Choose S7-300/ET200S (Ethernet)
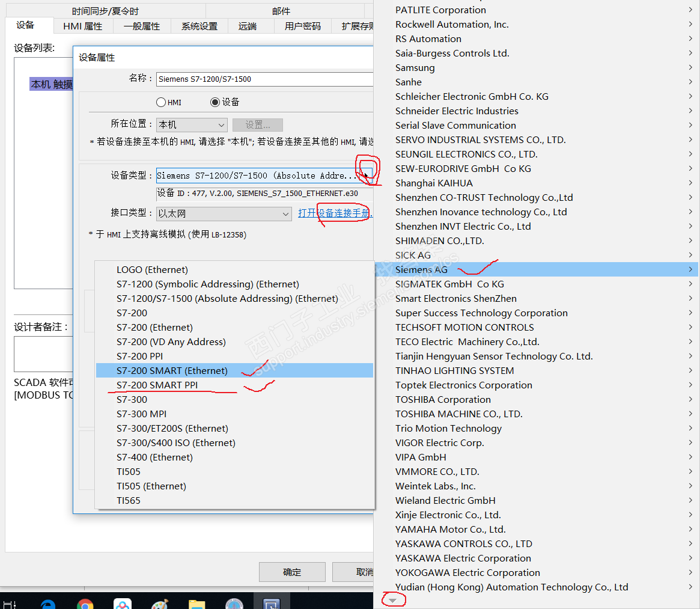The image size is (700, 609). click(235, 428)
